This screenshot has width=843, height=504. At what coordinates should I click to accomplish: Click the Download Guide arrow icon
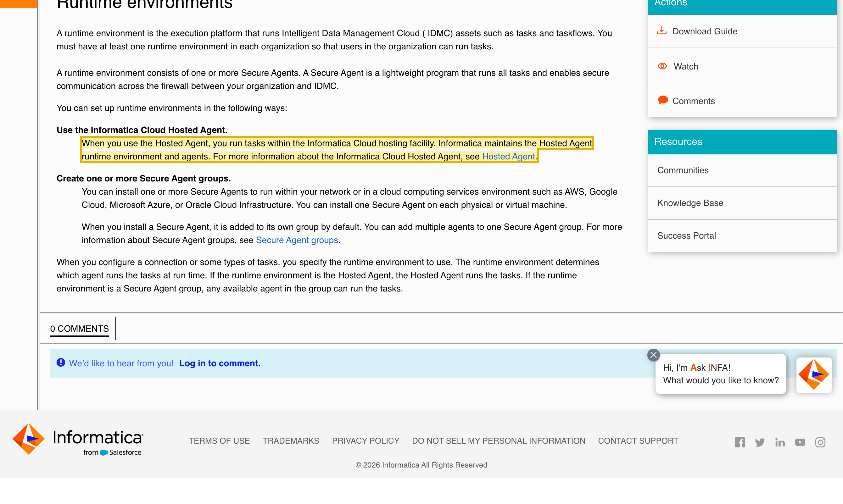tap(661, 31)
